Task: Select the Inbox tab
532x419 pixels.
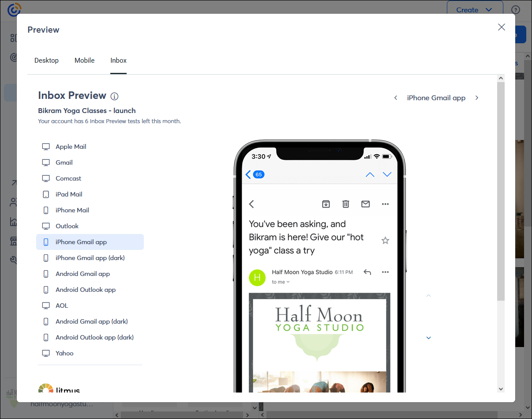Action: pyautogui.click(x=118, y=60)
